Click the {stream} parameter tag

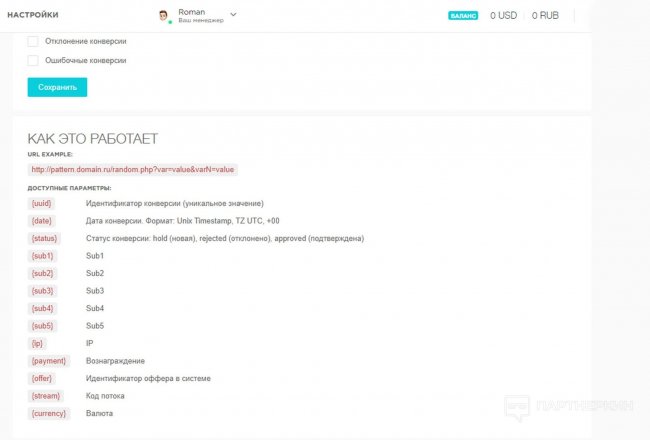(x=46, y=396)
